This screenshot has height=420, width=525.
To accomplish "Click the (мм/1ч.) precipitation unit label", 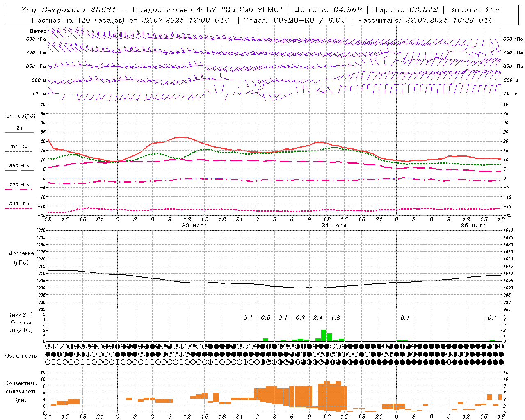I will tap(21, 330).
